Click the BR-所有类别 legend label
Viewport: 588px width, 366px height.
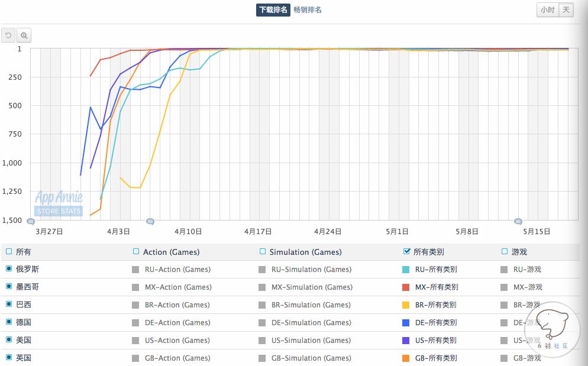coord(436,305)
